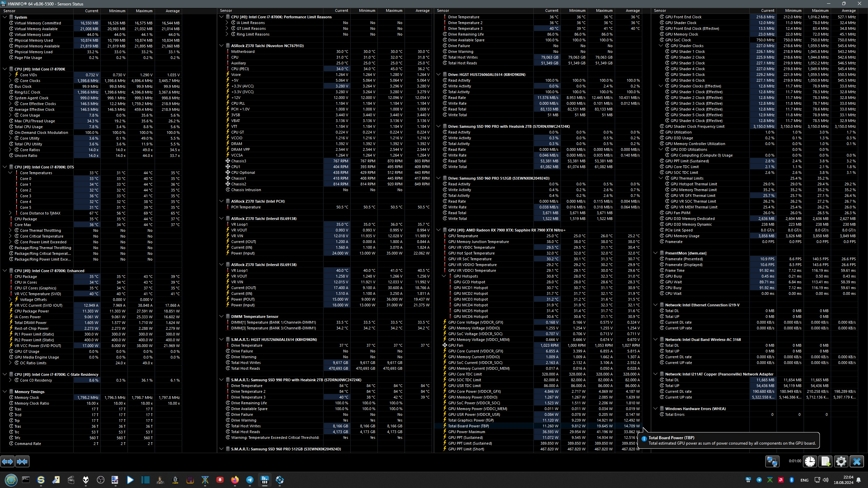This screenshot has width=868, height=488.
Task: Click the ENG language indicator in tray
Action: pyautogui.click(x=804, y=480)
